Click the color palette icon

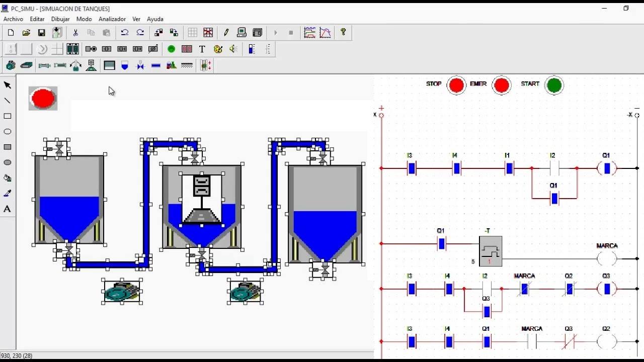[x=218, y=49]
